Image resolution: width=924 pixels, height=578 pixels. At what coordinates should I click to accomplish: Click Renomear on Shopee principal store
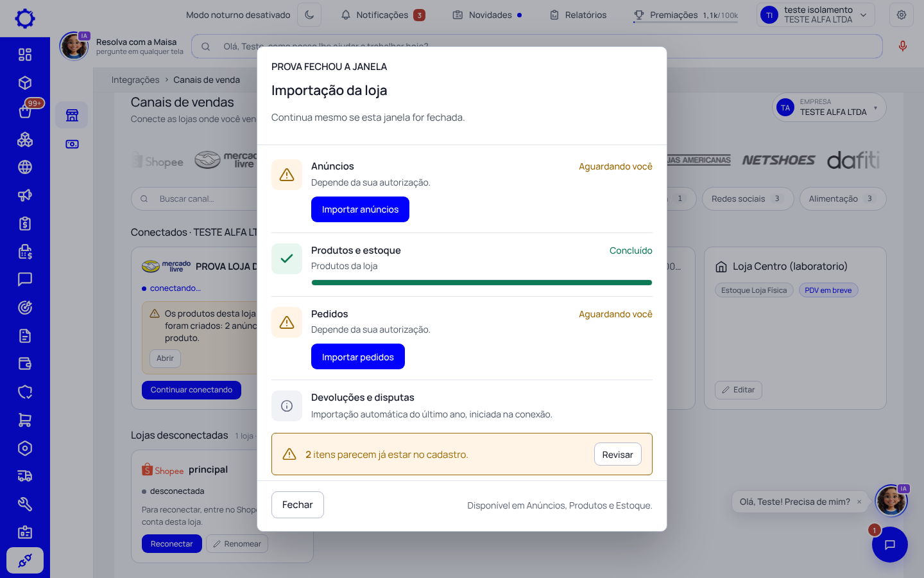(x=237, y=544)
